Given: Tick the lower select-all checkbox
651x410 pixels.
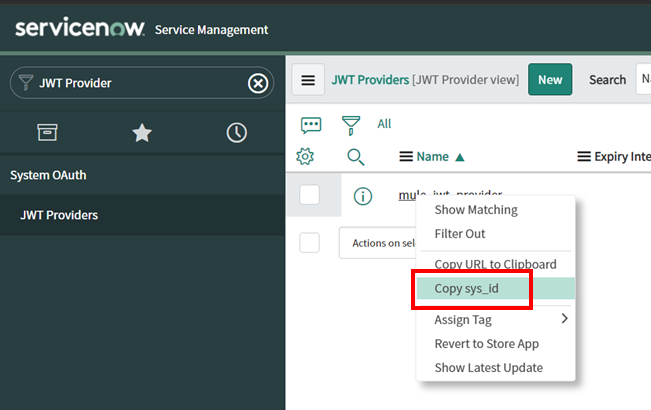Looking at the screenshot, I should pyautogui.click(x=310, y=242).
